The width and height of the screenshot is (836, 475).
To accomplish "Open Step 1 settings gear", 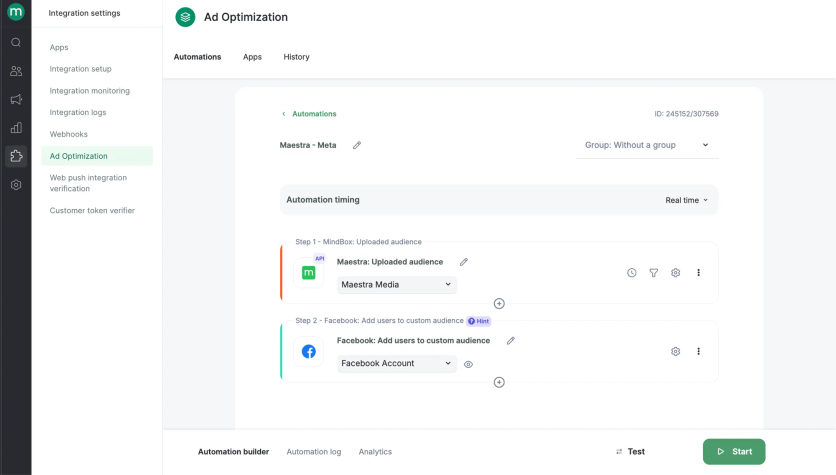I will click(x=676, y=272).
